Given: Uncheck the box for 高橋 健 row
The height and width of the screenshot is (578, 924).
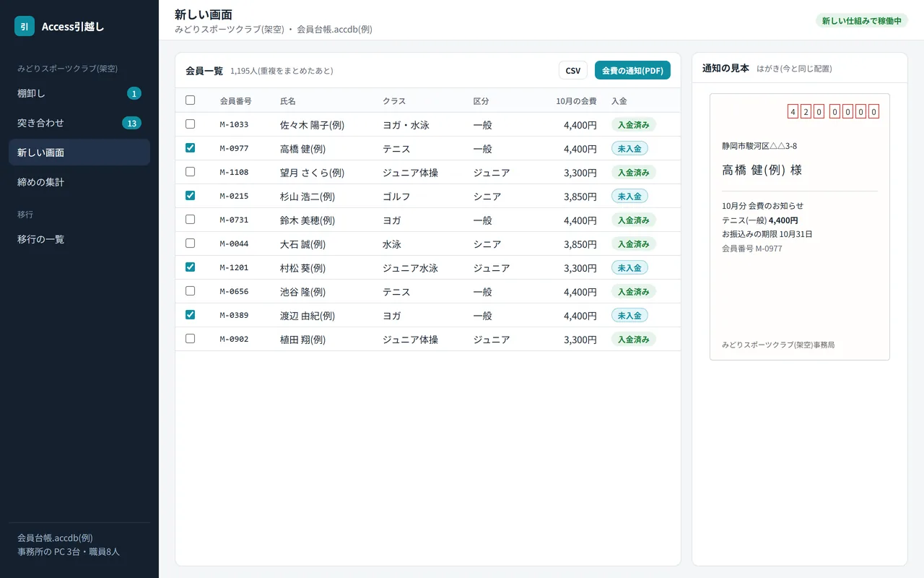Looking at the screenshot, I should 190,148.
